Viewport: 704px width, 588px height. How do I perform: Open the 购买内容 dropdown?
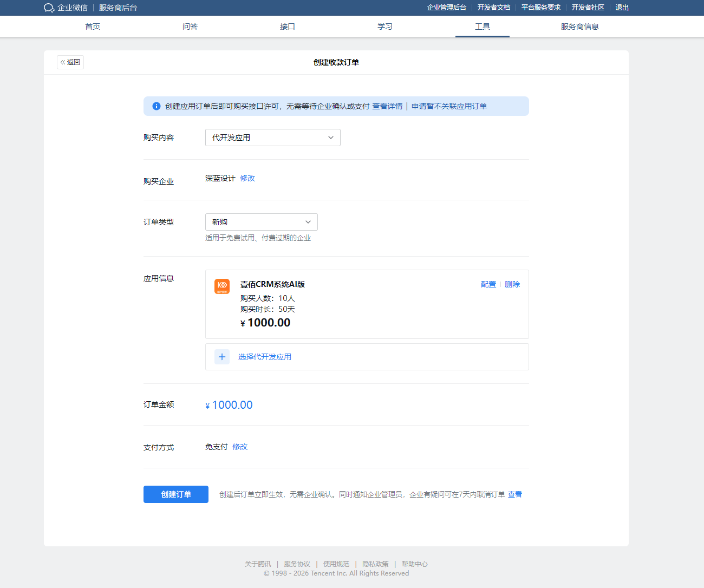272,138
